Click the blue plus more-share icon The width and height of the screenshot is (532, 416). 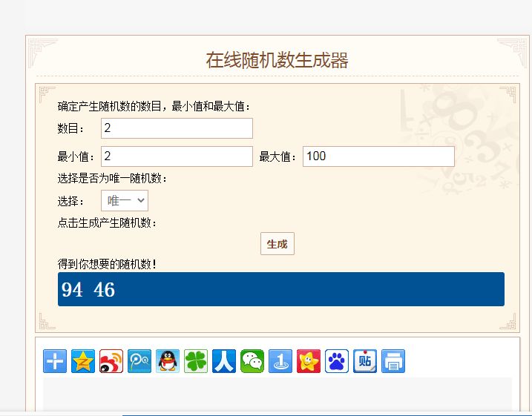pyautogui.click(x=55, y=361)
